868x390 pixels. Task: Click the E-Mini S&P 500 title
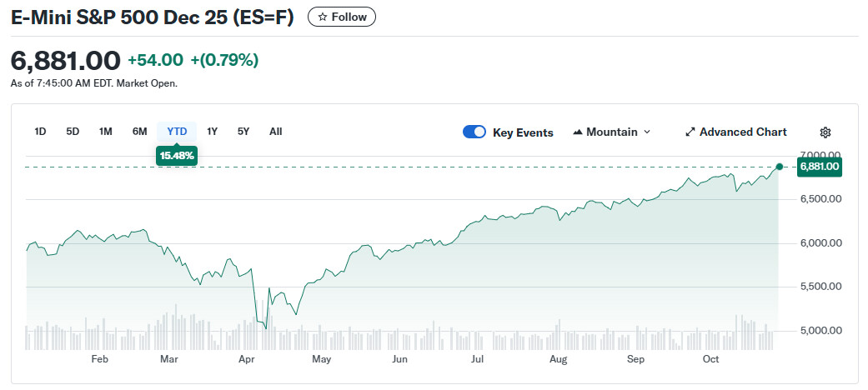(152, 17)
